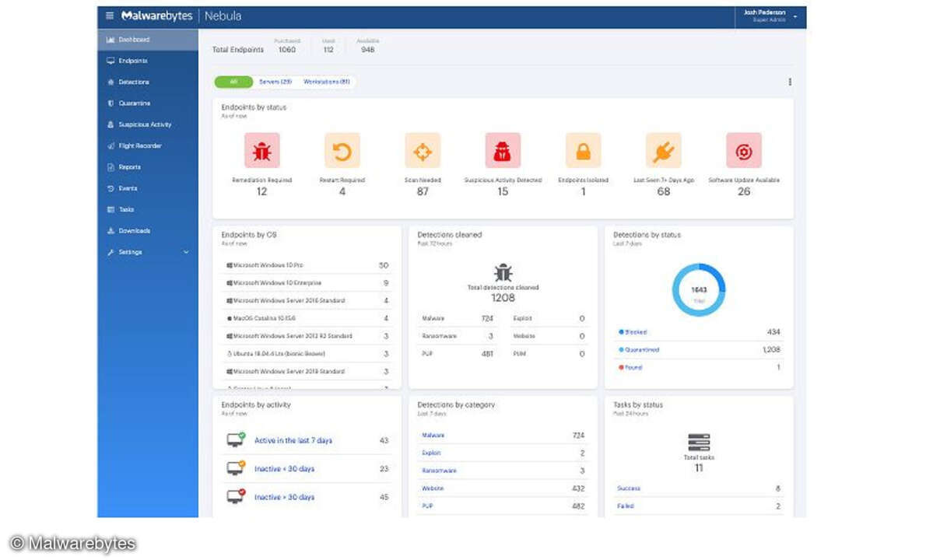
Task: Open the Failed link in Tasks by status
Action: pyautogui.click(x=625, y=506)
